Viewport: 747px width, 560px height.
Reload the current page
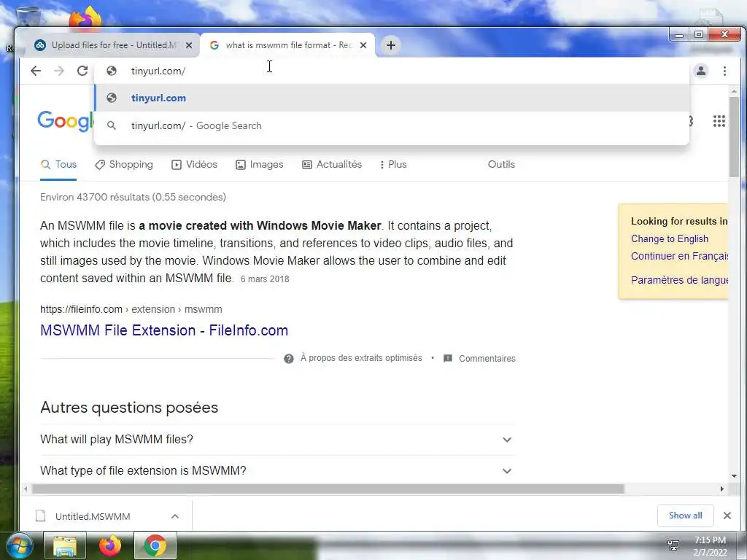[x=82, y=71]
